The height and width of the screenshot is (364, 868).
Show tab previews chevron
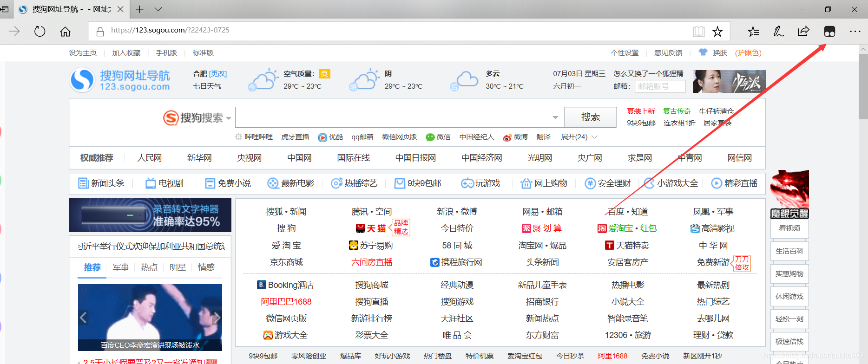pos(158,9)
